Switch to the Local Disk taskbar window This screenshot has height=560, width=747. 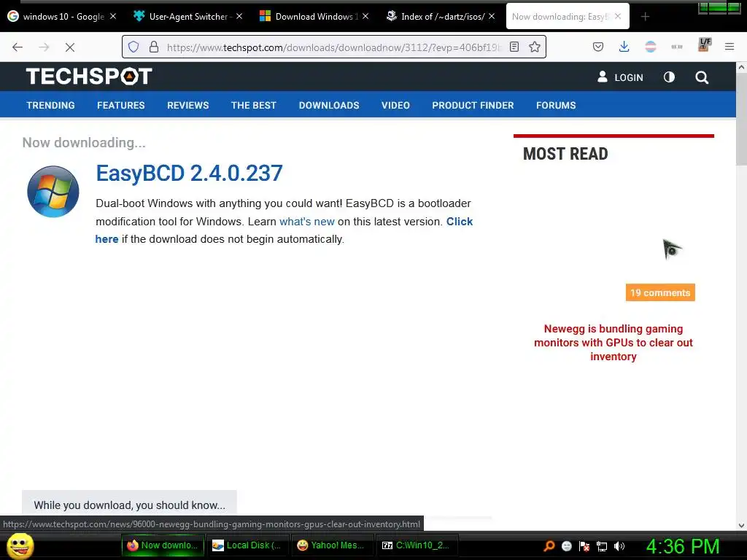coord(248,545)
